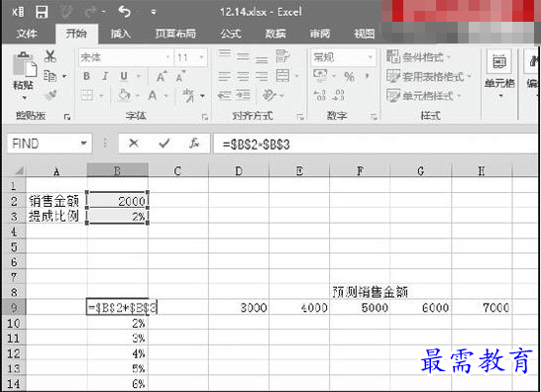
Task: Select column C header
Action: pos(177,170)
